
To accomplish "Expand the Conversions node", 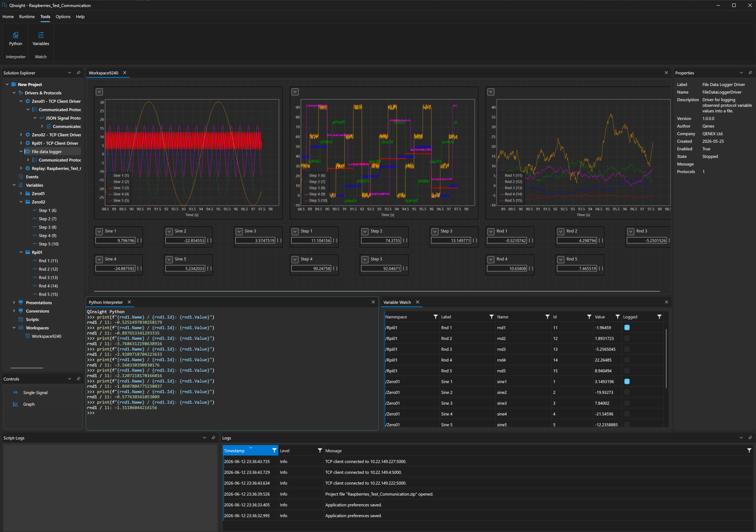I will click(x=14, y=311).
